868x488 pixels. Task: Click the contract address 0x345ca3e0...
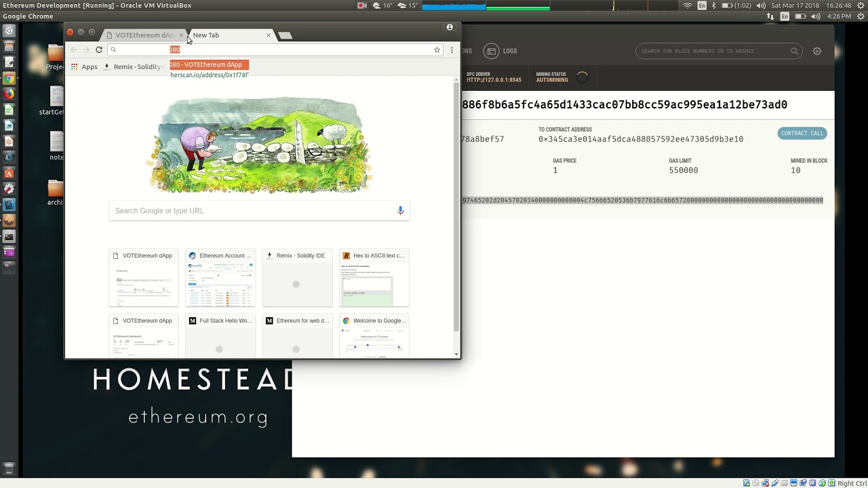click(x=641, y=139)
